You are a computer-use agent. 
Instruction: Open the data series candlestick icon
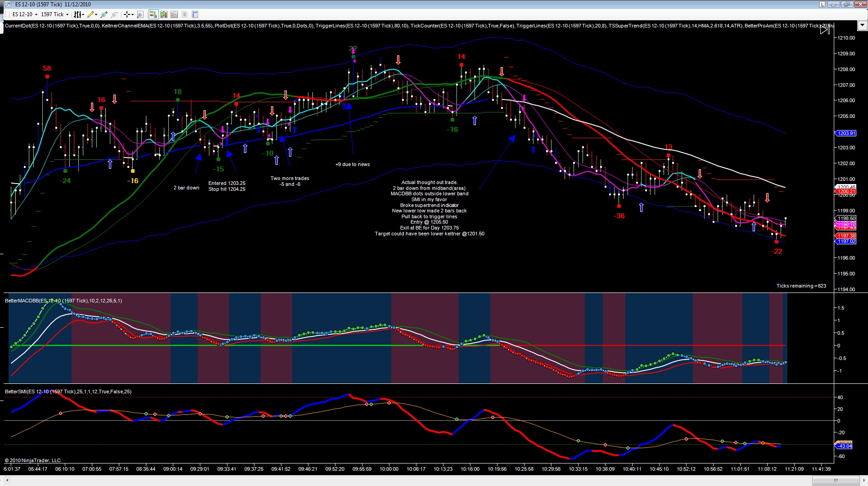click(164, 14)
